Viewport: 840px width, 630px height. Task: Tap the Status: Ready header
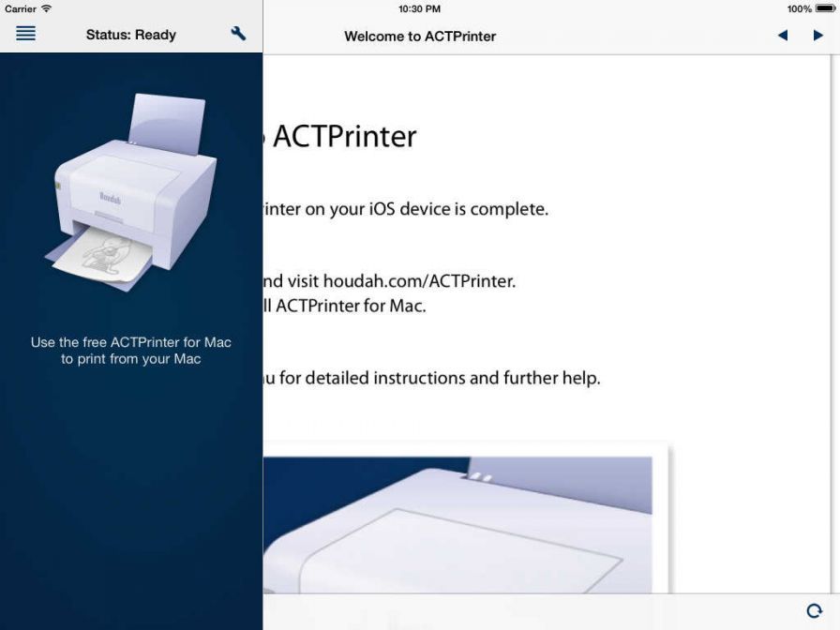pos(129,34)
